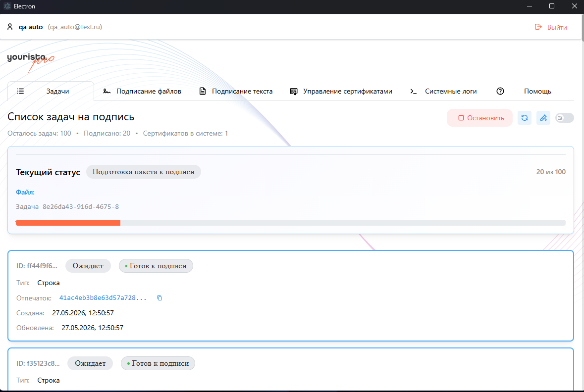Viewport: 584px width, 392px height.
Task: Open the Помощь tab
Action: 524,91
